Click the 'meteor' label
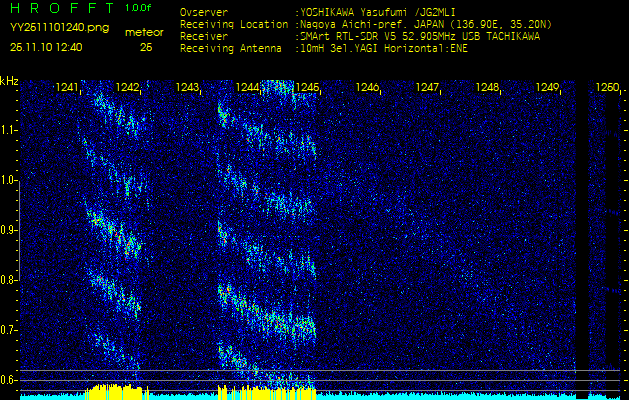629x400 pixels. click(144, 33)
